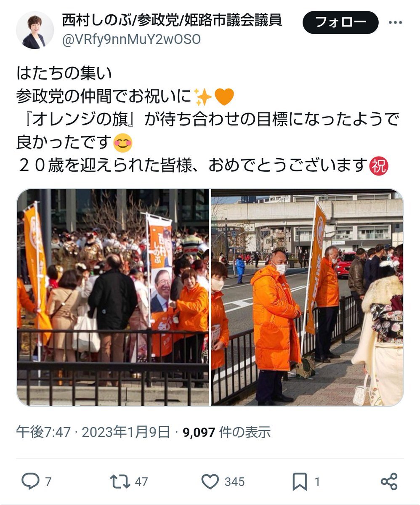Tap the retweet count number 47
420x505 pixels.
click(141, 482)
